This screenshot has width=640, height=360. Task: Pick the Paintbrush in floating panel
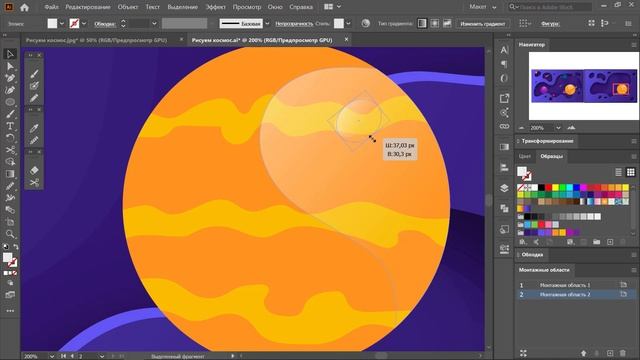point(34,73)
